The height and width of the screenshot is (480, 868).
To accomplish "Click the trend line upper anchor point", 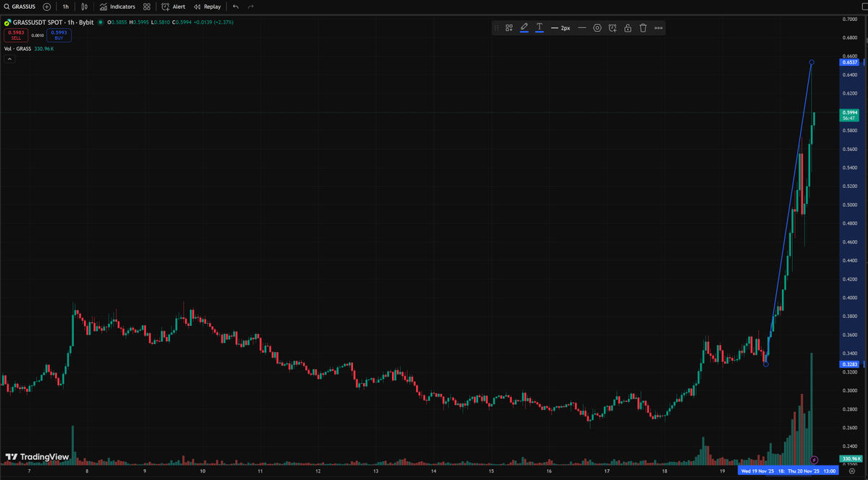I will point(812,63).
